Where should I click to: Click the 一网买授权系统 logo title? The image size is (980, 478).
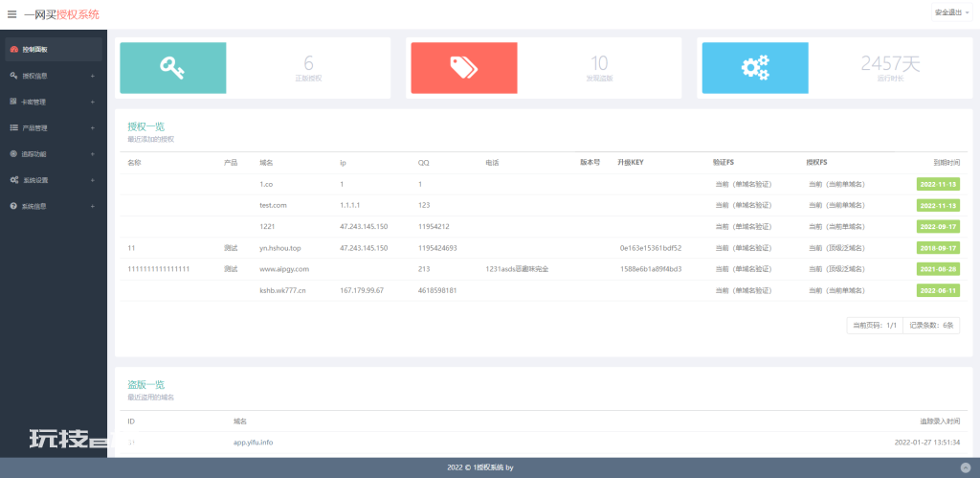61,13
